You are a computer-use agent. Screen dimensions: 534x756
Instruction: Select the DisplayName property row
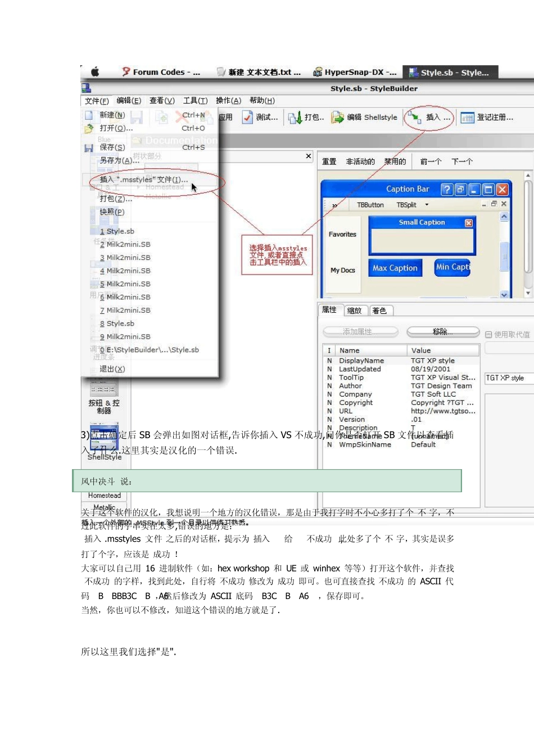(401, 361)
